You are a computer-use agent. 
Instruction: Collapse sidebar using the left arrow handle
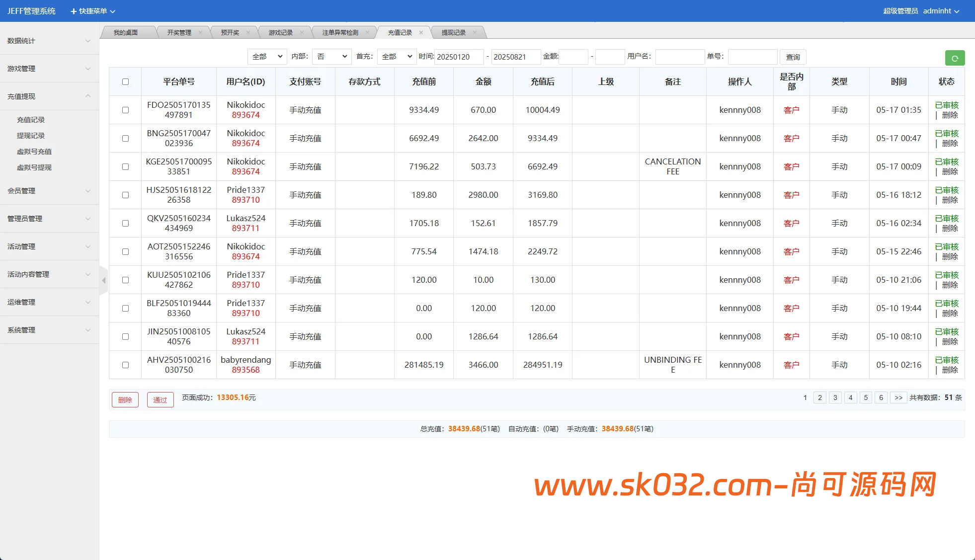tap(103, 280)
